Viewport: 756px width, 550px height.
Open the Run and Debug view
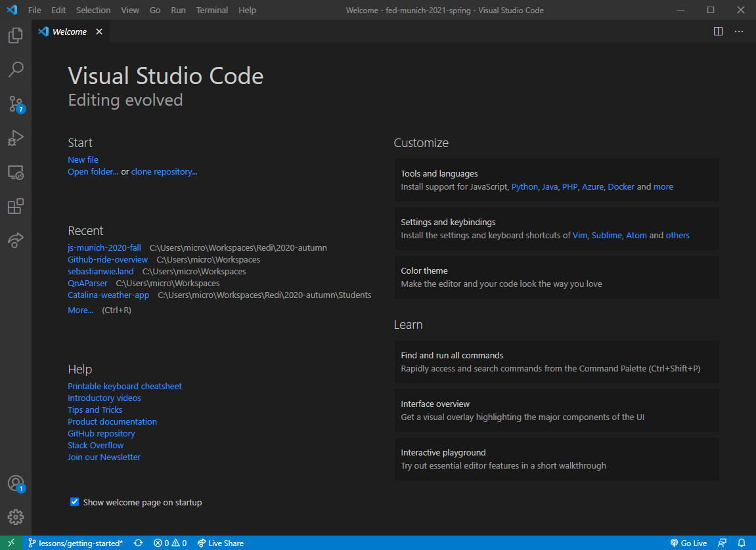pos(15,138)
